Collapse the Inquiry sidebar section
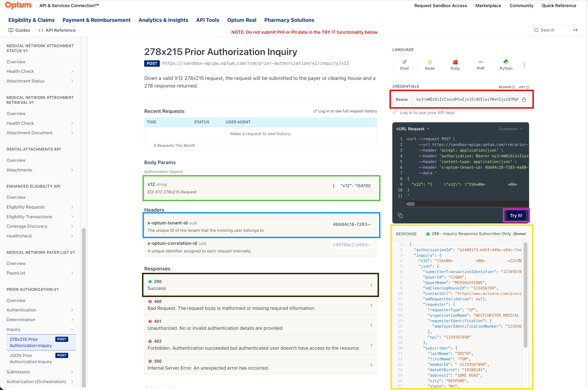The image size is (588, 390). [72, 329]
